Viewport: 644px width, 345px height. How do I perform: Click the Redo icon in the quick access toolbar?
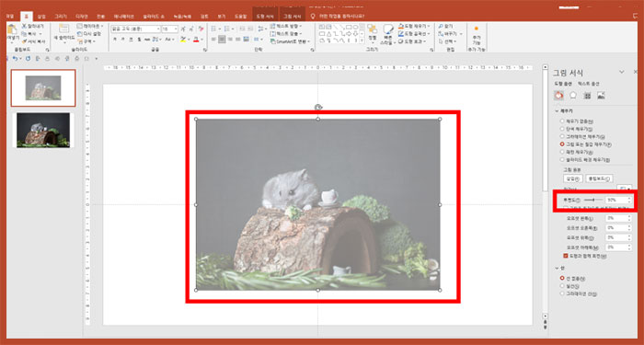coord(28,59)
